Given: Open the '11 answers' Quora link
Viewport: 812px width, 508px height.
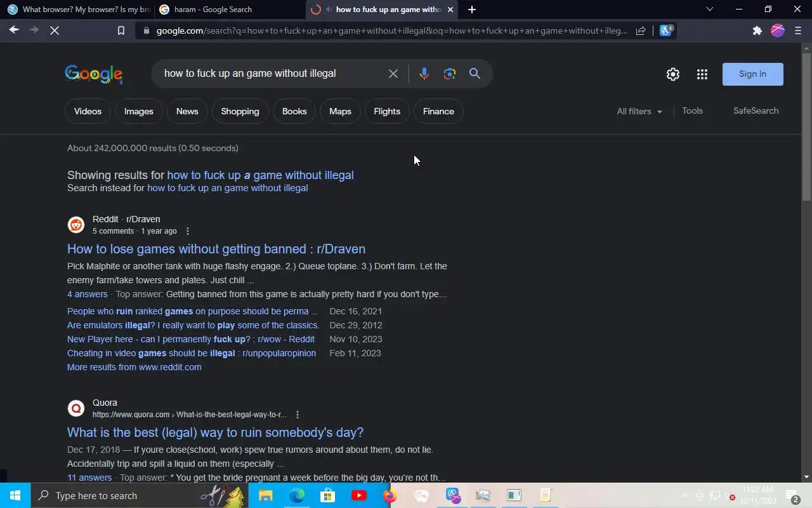Looking at the screenshot, I should 89,478.
